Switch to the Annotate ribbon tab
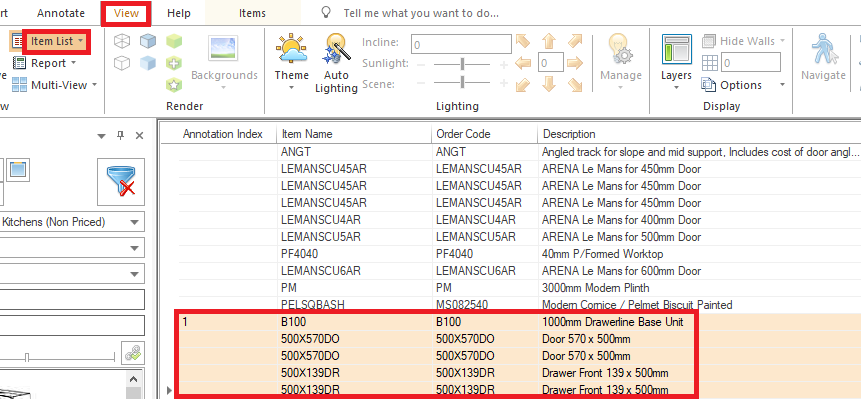 pos(61,13)
